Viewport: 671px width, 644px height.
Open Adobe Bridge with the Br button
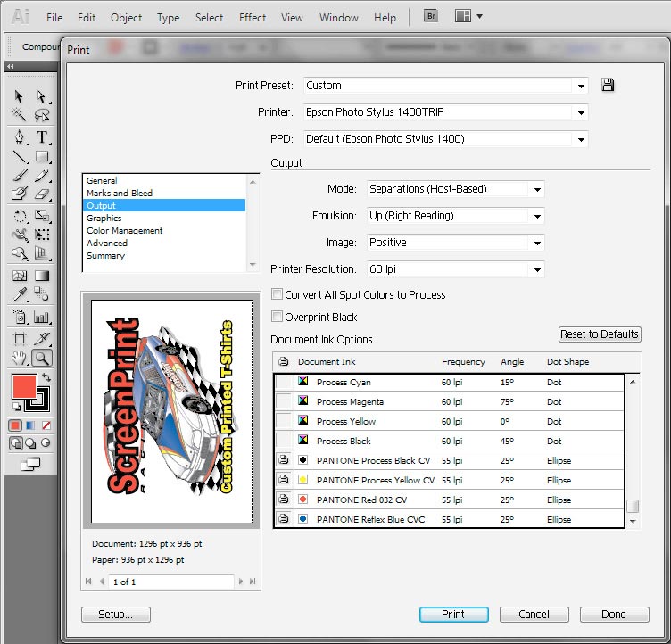pos(430,16)
